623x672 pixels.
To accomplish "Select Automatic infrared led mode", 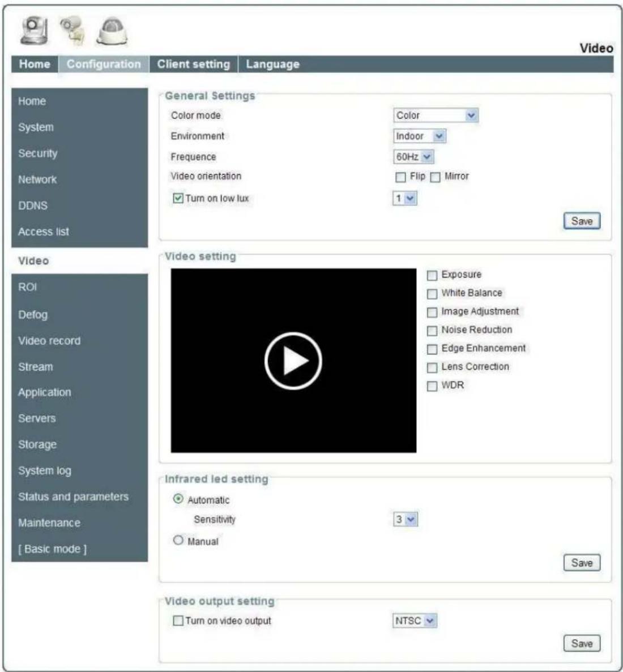I will (178, 499).
